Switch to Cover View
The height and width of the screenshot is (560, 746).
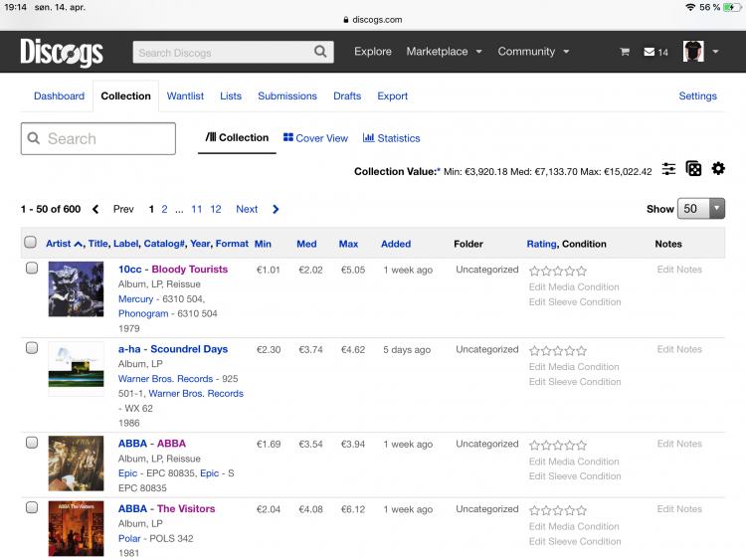point(315,138)
